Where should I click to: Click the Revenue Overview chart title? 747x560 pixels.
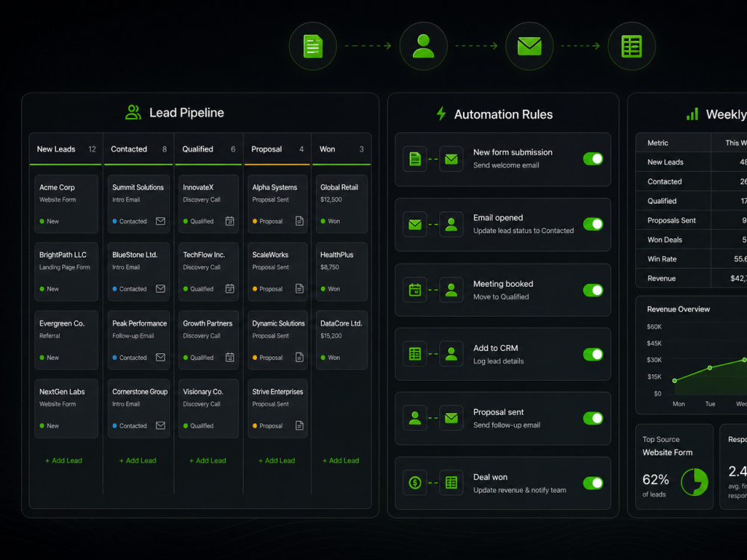coord(678,310)
